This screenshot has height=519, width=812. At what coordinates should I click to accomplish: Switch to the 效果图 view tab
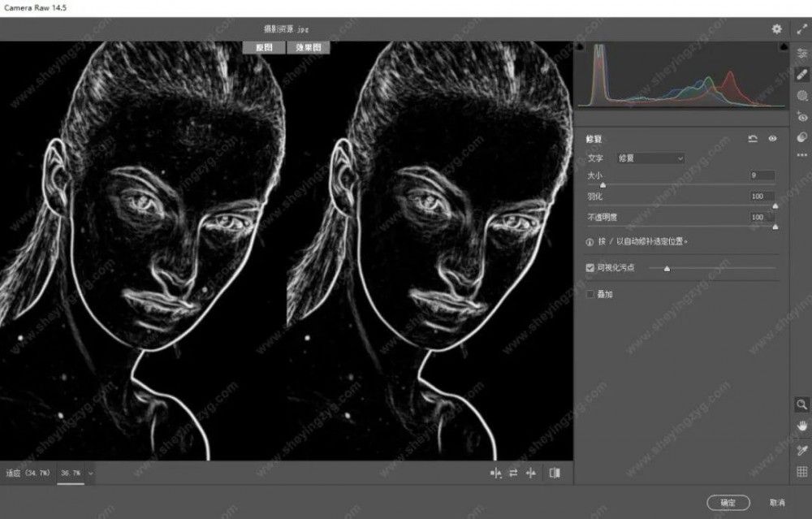pyautogui.click(x=309, y=48)
